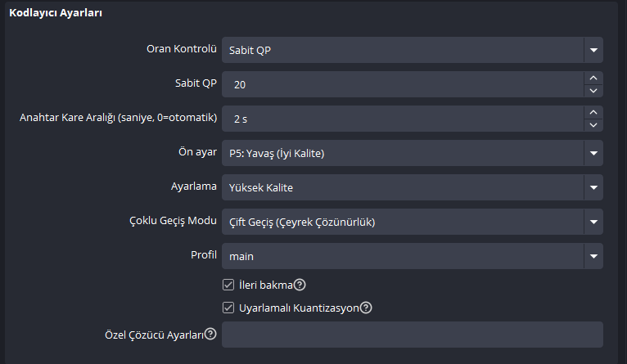
Task: Open help icon next to İleri bakma
Action: pos(300,285)
